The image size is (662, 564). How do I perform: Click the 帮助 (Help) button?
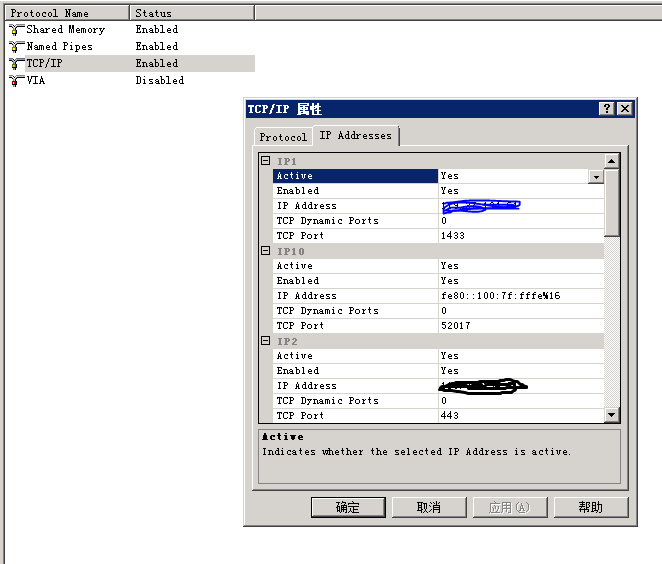click(590, 507)
